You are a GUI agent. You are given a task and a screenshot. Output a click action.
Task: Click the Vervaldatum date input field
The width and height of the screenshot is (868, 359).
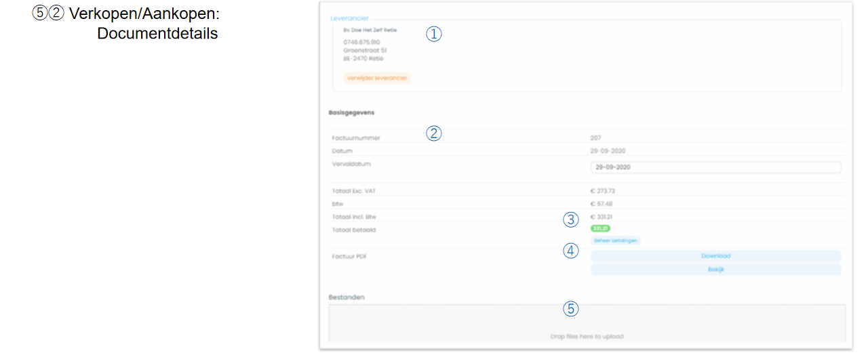pyautogui.click(x=715, y=167)
